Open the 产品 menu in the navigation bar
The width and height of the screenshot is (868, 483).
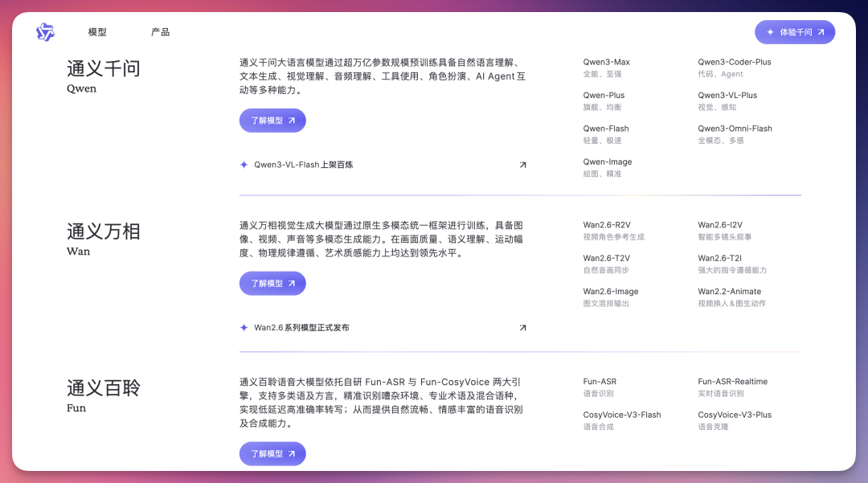[160, 32]
